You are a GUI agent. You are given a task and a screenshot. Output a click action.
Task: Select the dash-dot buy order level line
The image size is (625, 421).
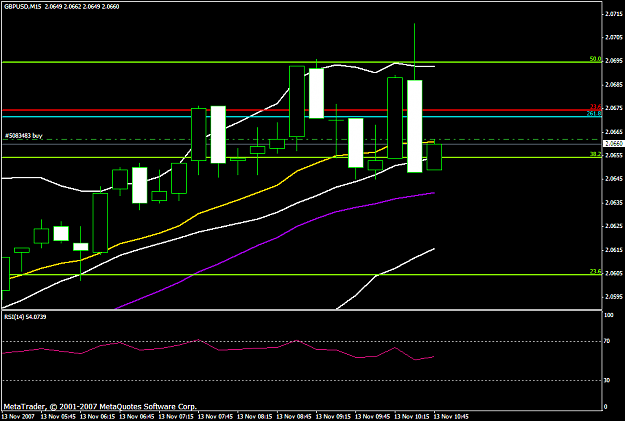click(301, 140)
